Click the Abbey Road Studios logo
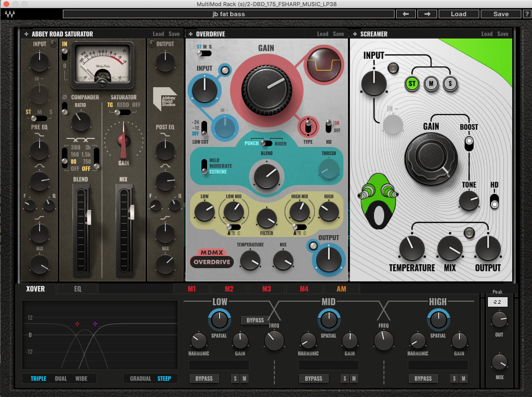 tap(165, 99)
